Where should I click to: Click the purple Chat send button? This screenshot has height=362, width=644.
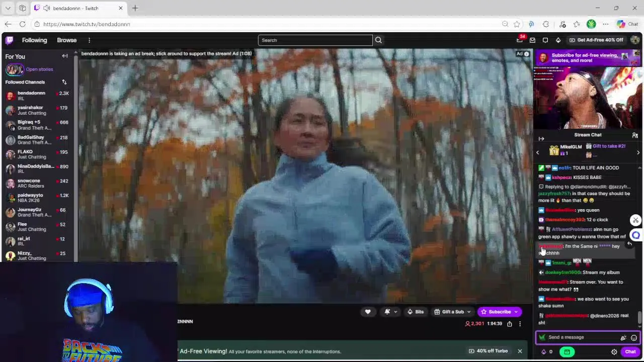[630, 352]
